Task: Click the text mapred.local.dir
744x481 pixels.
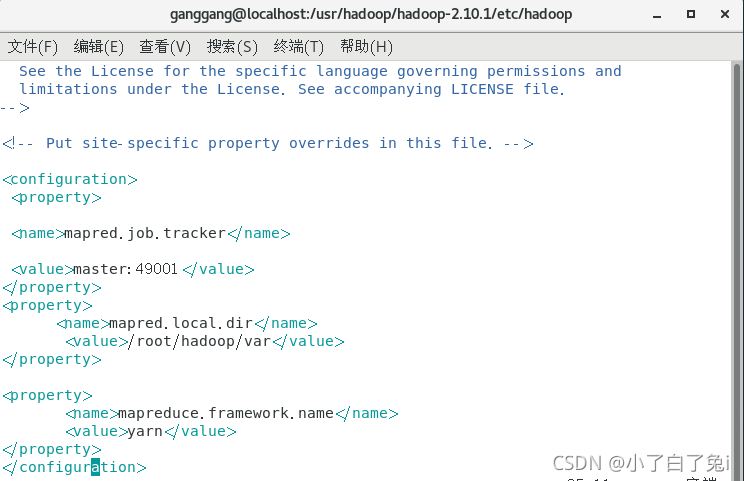Action: tap(181, 324)
